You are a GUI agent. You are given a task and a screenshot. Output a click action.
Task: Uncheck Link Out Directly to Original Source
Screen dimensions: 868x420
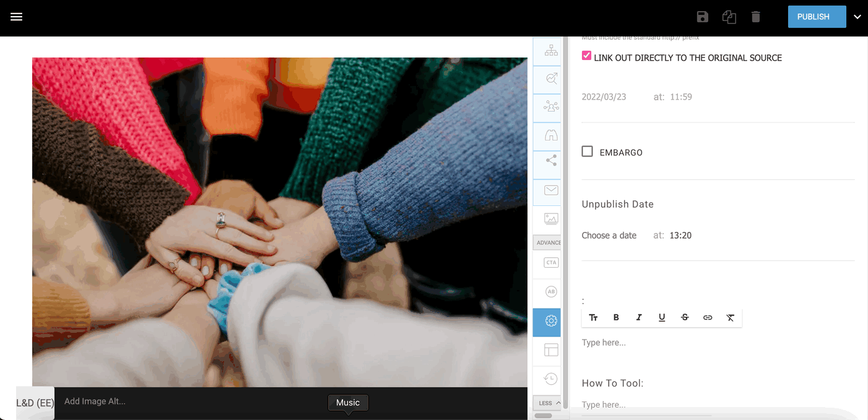[587, 56]
